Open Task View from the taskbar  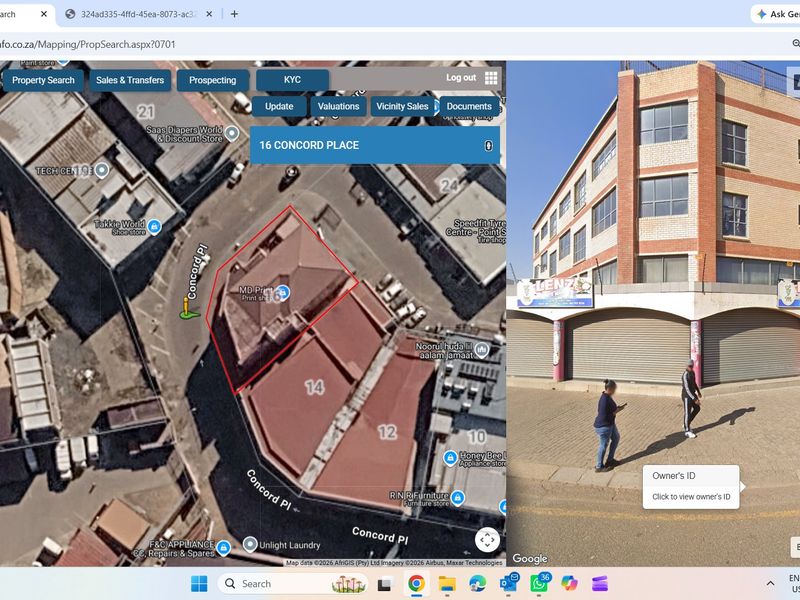(x=386, y=584)
